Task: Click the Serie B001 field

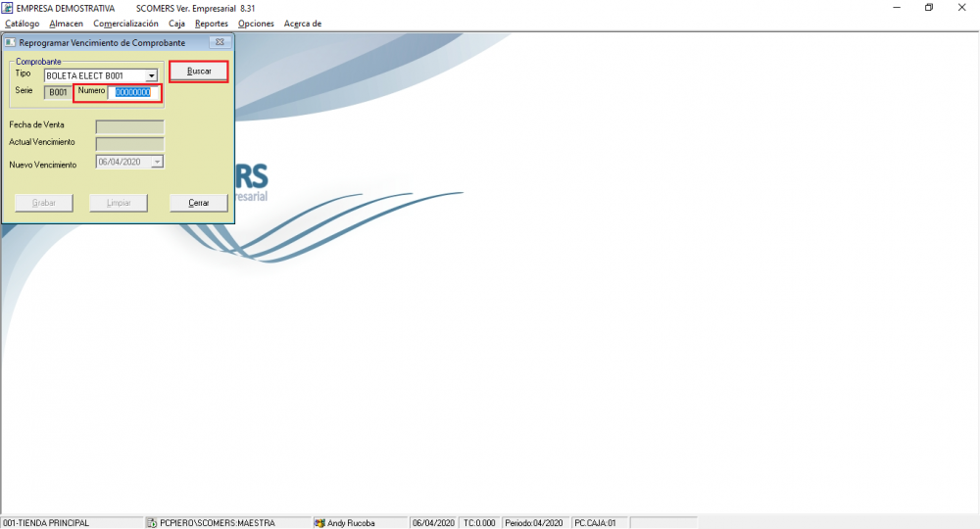Action: coord(58,92)
